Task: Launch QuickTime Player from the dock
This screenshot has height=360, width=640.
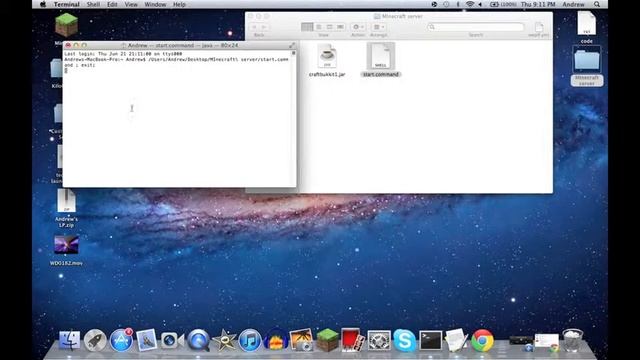Action: 198,340
